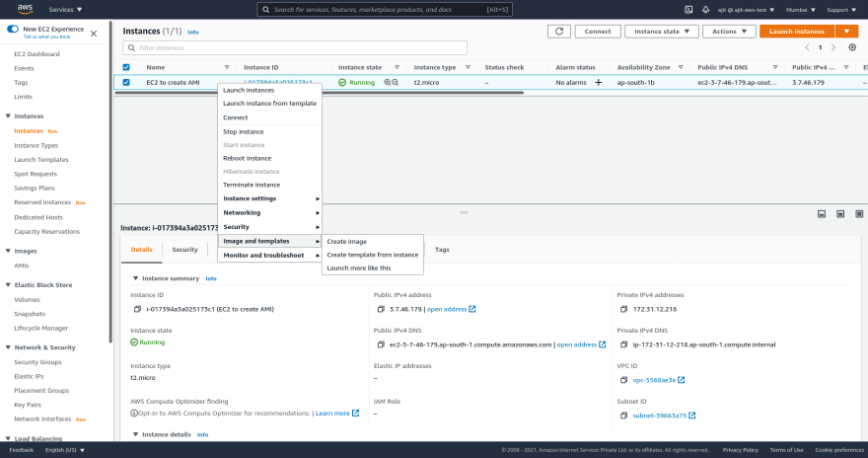
Task: Open the CloudShell terminal icon
Action: (x=688, y=10)
